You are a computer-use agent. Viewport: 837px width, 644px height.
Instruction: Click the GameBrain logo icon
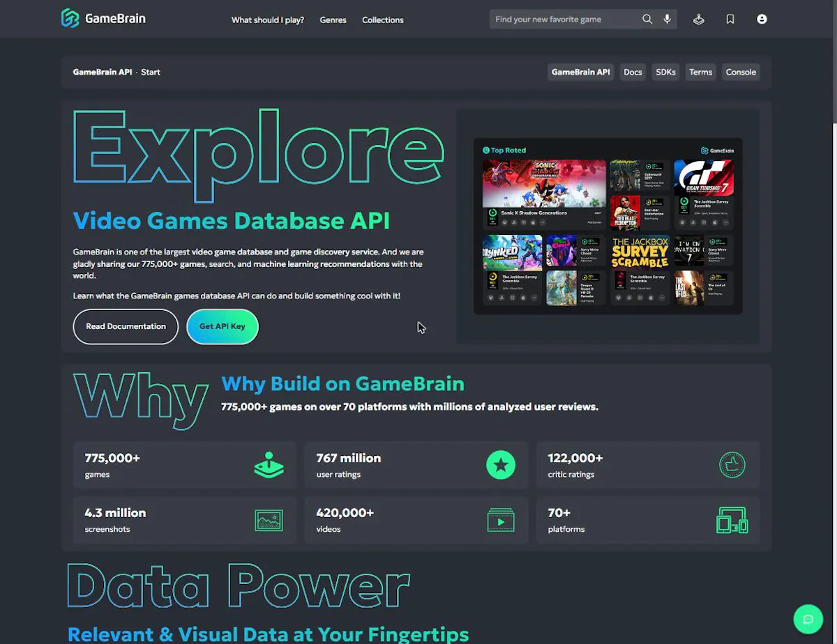coord(70,19)
